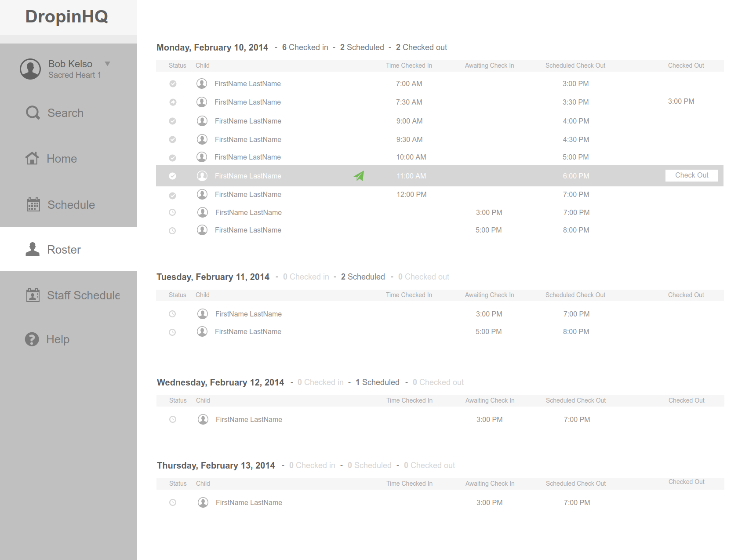This screenshot has height=560, width=738.
Task: Click Tuesday, February 11, 2014 heading
Action: click(213, 277)
